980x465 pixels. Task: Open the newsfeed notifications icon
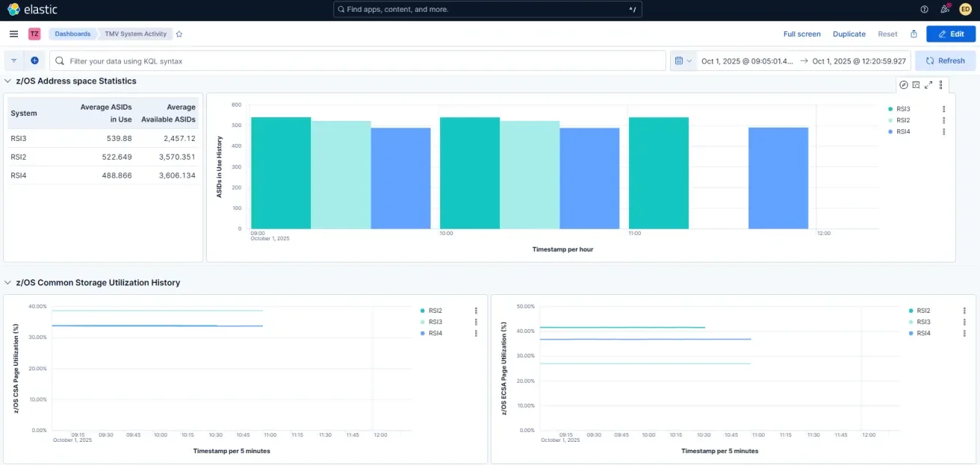[x=945, y=10]
